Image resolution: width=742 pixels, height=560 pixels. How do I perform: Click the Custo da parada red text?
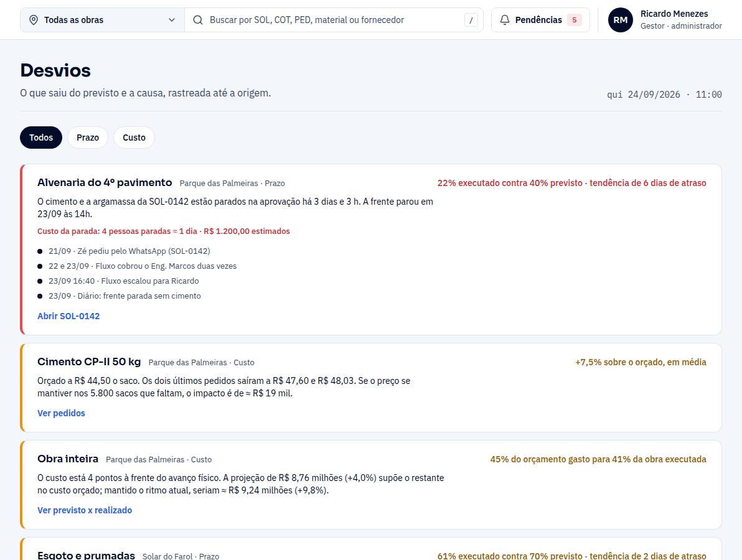[x=164, y=231]
